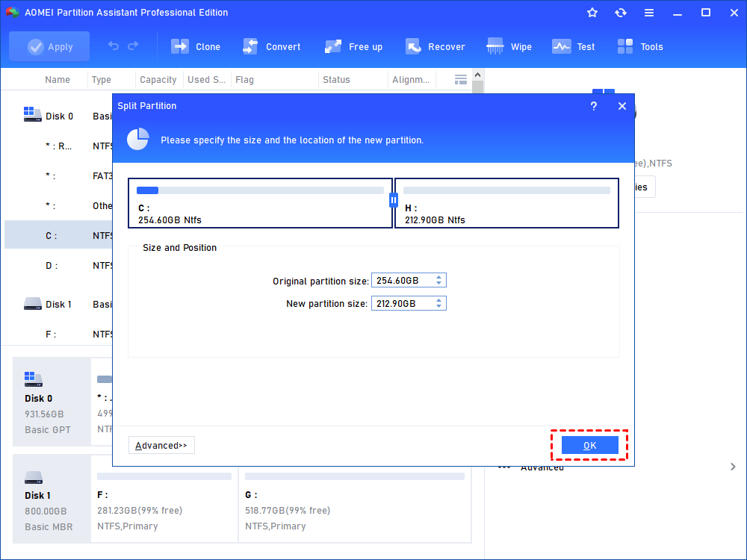The image size is (747, 560).
Task: Click the help question mark in Split Partition dialog
Action: pos(594,106)
